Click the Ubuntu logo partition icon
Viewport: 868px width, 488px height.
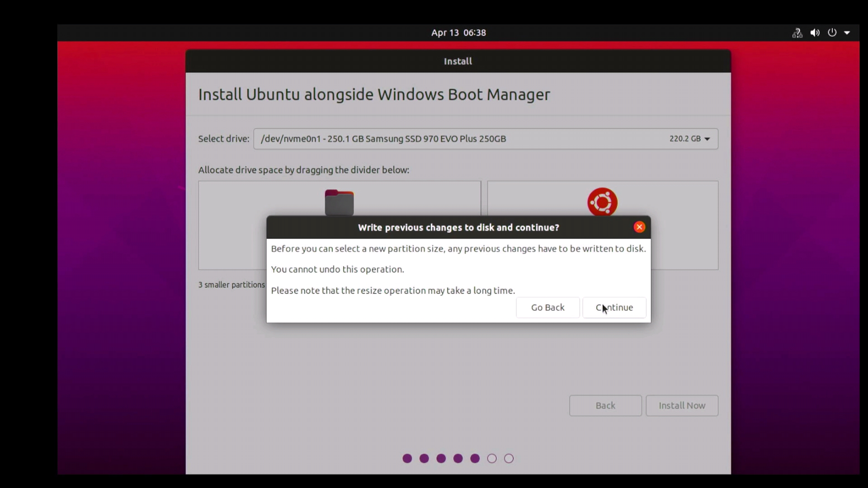(x=602, y=202)
